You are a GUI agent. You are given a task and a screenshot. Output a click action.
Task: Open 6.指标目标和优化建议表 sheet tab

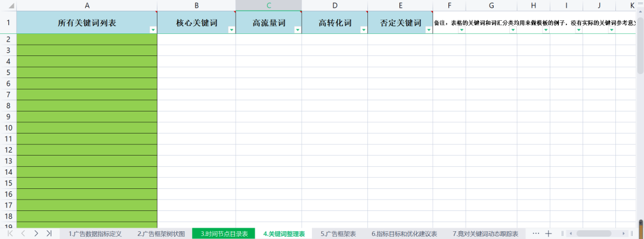coord(404,234)
